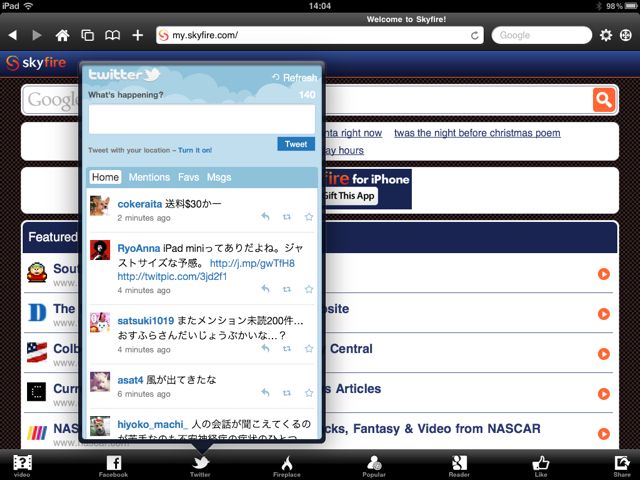Favorite cokeraita's tweet with star
This screenshot has height=480, width=640.
tap(309, 217)
